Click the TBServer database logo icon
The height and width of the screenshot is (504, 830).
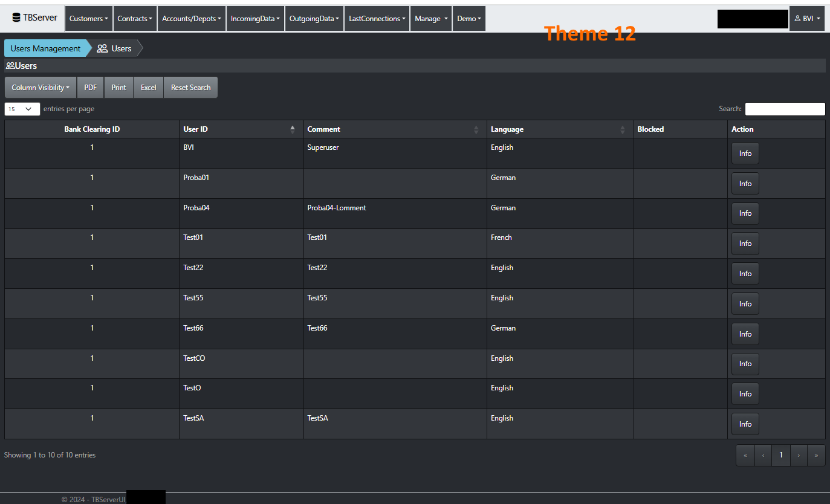click(16, 18)
